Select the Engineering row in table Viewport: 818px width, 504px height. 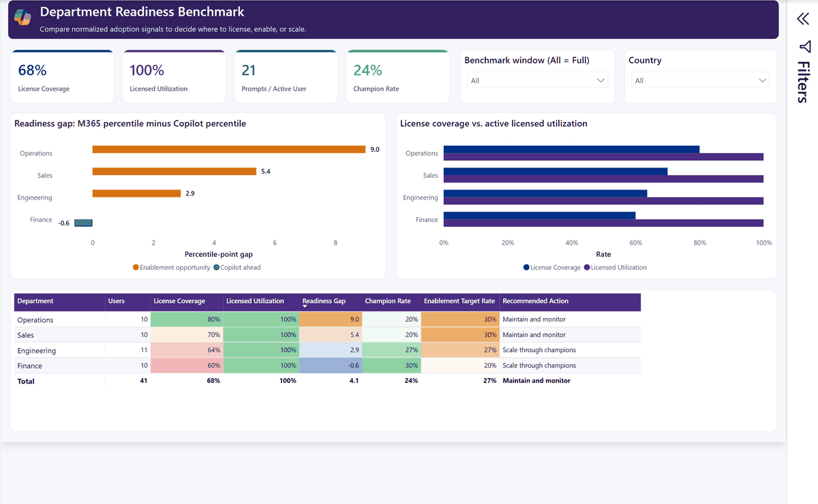click(327, 350)
